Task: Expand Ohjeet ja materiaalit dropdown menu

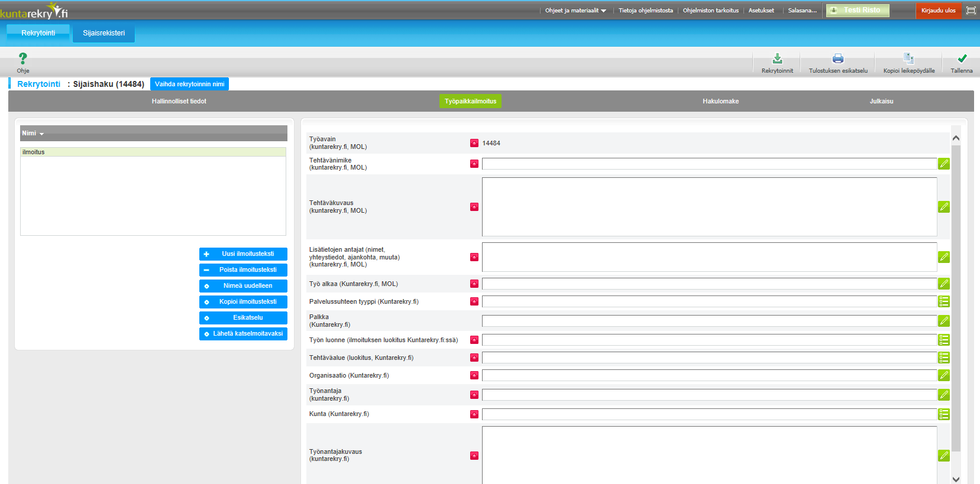Action: [x=575, y=11]
